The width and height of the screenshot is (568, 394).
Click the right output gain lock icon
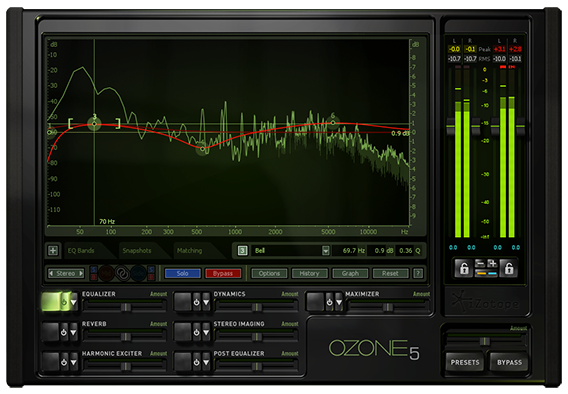pyautogui.click(x=509, y=268)
